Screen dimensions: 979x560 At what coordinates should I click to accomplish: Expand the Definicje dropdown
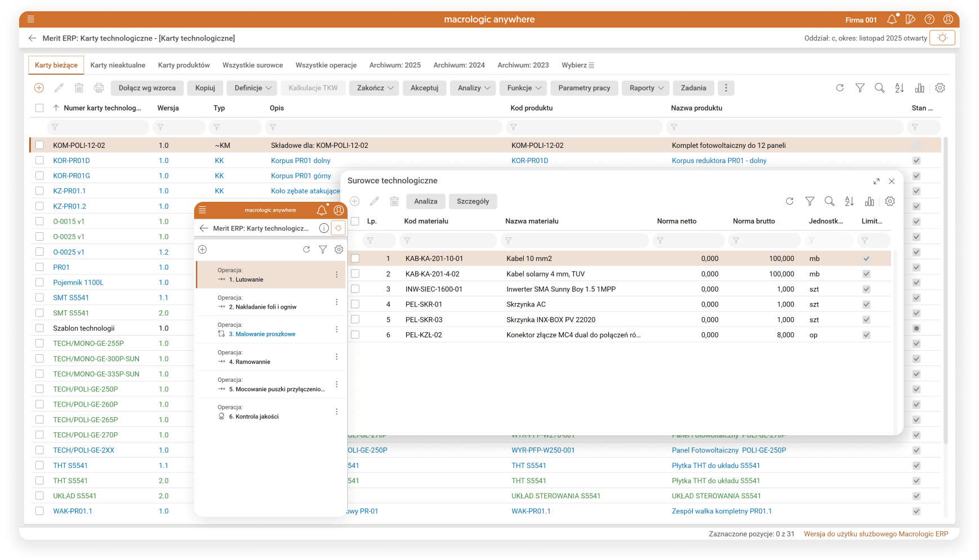[x=253, y=88]
